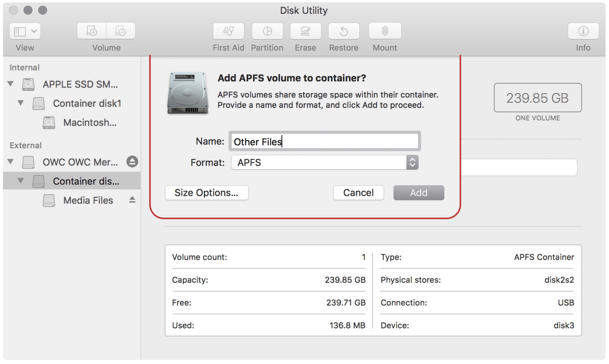
Task: Click the First Aid stethoscope icon
Action: point(228,31)
